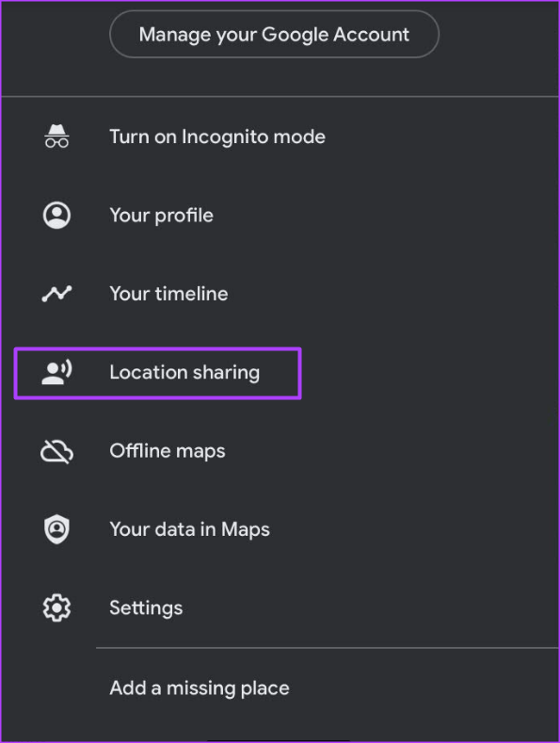Open Manage your Google Account
The width and height of the screenshot is (560, 743).
274,34
